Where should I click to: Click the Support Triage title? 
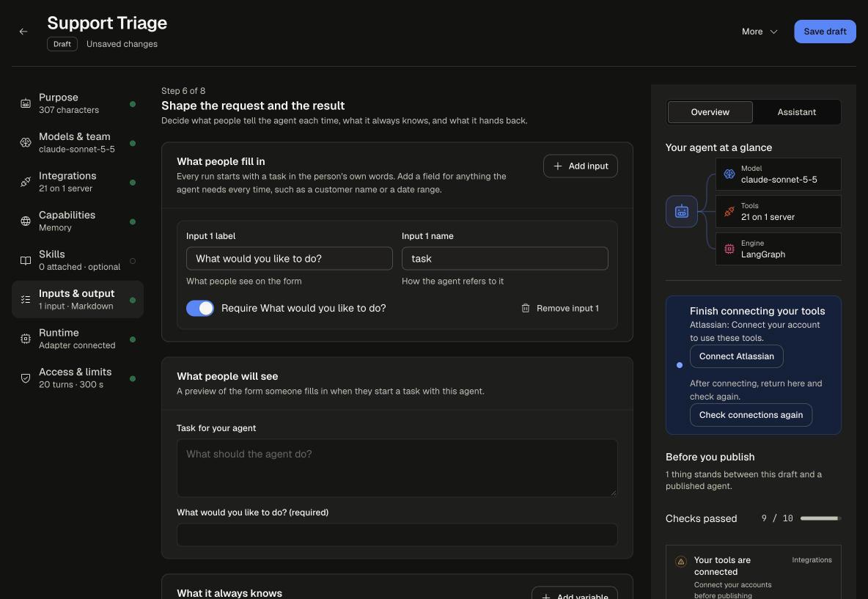click(x=107, y=23)
